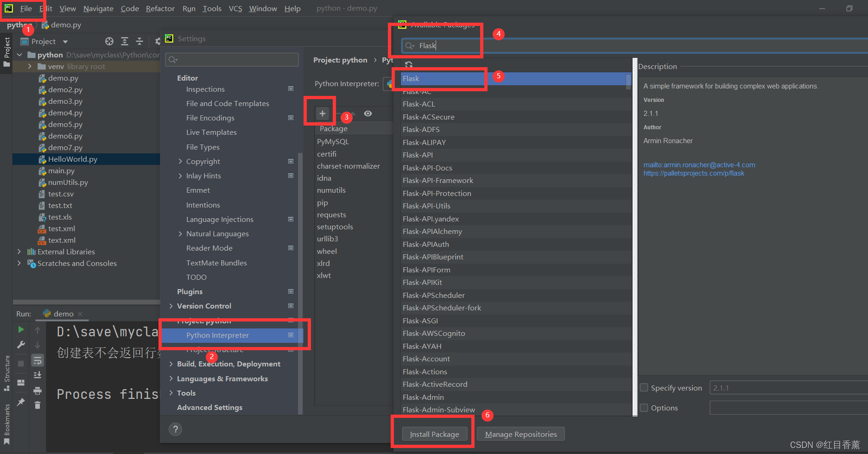This screenshot has width=868, height=454.
Task: Select Advanced Settings item
Action: (209, 407)
